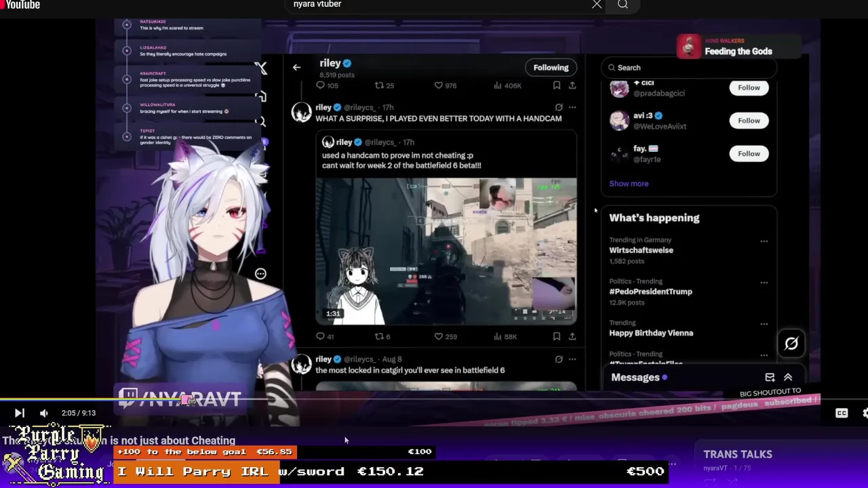Viewport: 868px width, 488px height.
Task: Open riley's avatar on the 17h tweet
Action: [x=301, y=113]
